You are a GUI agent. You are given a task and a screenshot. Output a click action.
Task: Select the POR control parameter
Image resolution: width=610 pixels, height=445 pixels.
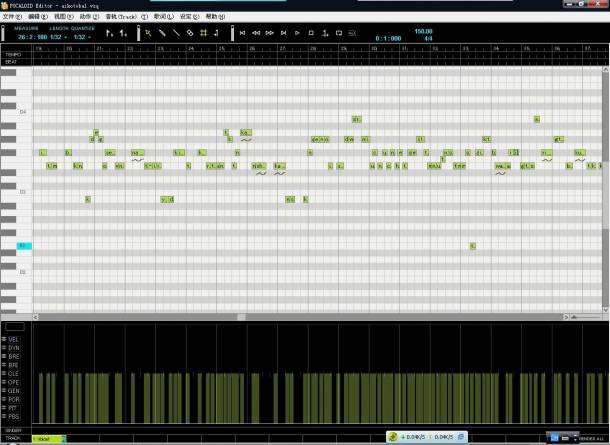(x=13, y=399)
